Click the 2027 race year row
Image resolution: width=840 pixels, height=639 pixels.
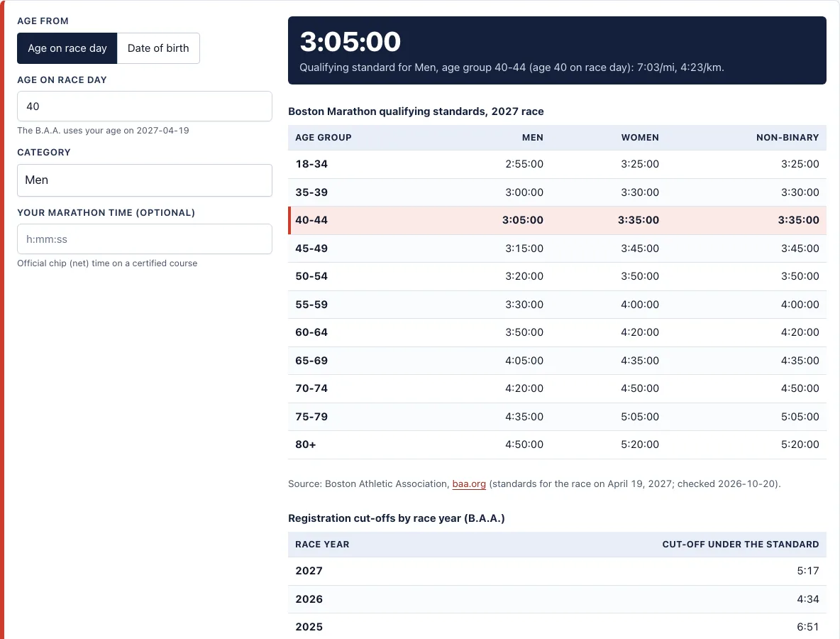[557, 571]
